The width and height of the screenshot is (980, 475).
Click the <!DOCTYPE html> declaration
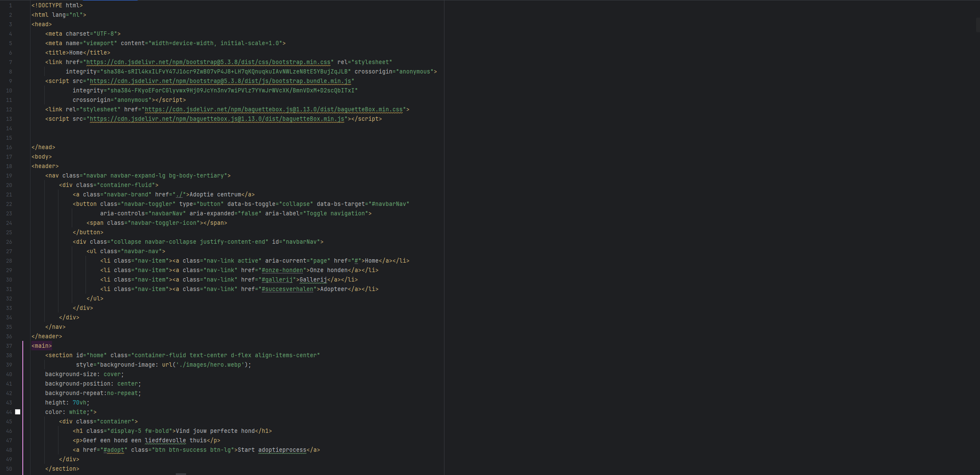(x=57, y=6)
